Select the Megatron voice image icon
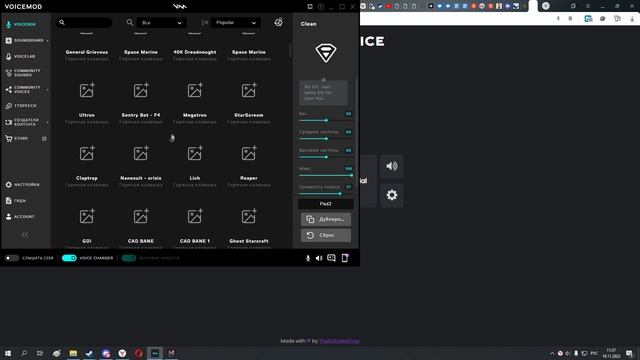 point(195,90)
